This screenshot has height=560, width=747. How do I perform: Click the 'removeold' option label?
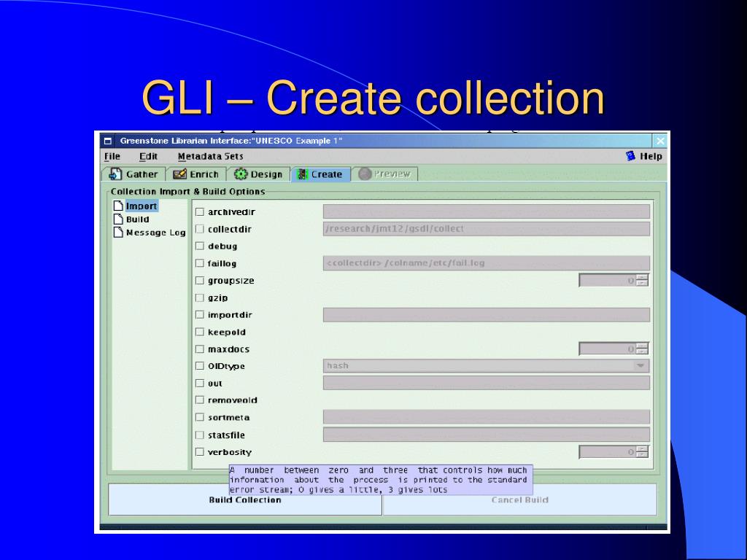tap(232, 400)
